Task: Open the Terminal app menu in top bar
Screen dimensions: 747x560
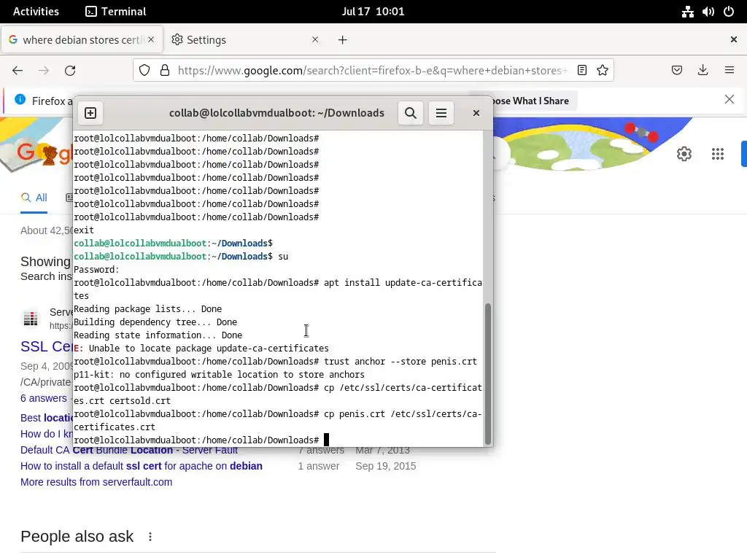Action: pyautogui.click(x=116, y=12)
